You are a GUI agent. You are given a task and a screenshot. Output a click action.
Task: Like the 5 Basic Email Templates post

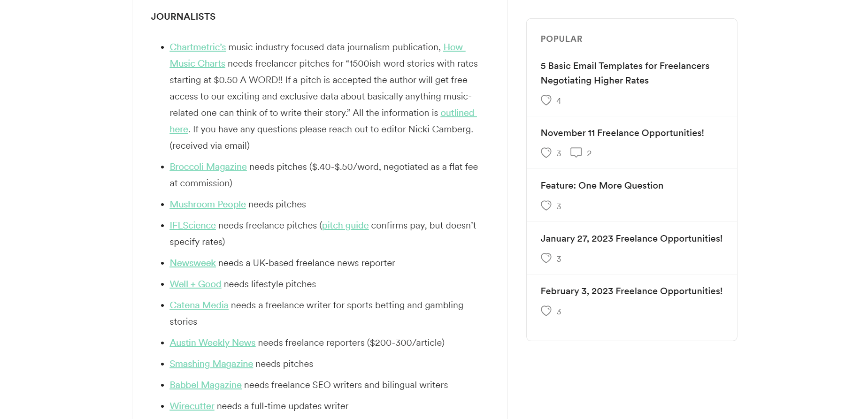[x=546, y=100]
